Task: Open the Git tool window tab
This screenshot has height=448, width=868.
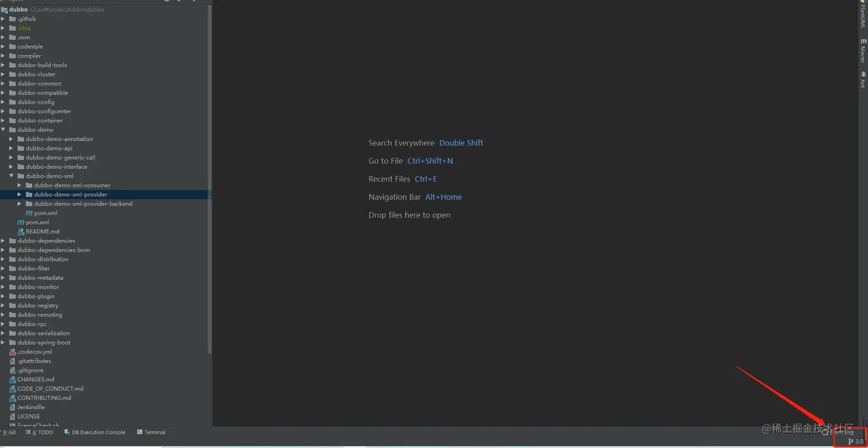Action: 8,432
